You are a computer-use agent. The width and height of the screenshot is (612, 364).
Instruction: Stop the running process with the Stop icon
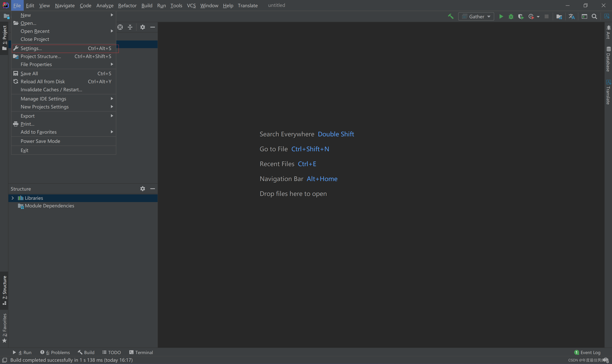[547, 16]
